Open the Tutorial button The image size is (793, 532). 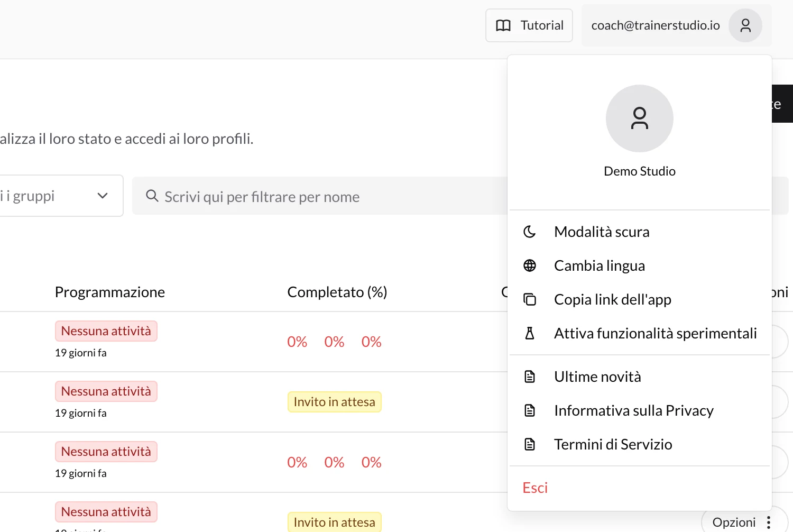click(529, 25)
